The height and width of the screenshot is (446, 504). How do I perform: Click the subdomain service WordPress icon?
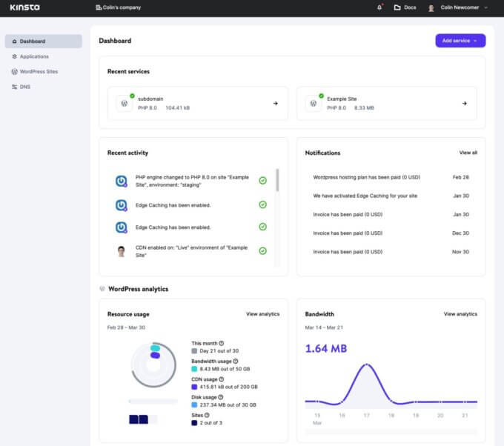coord(125,104)
